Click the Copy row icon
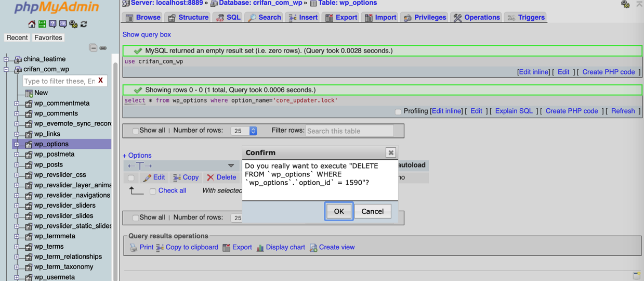 (177, 177)
